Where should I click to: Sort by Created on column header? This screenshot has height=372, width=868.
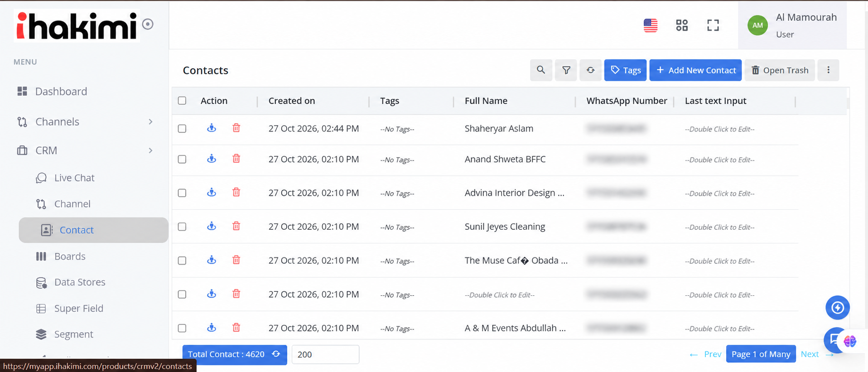pyautogui.click(x=292, y=101)
